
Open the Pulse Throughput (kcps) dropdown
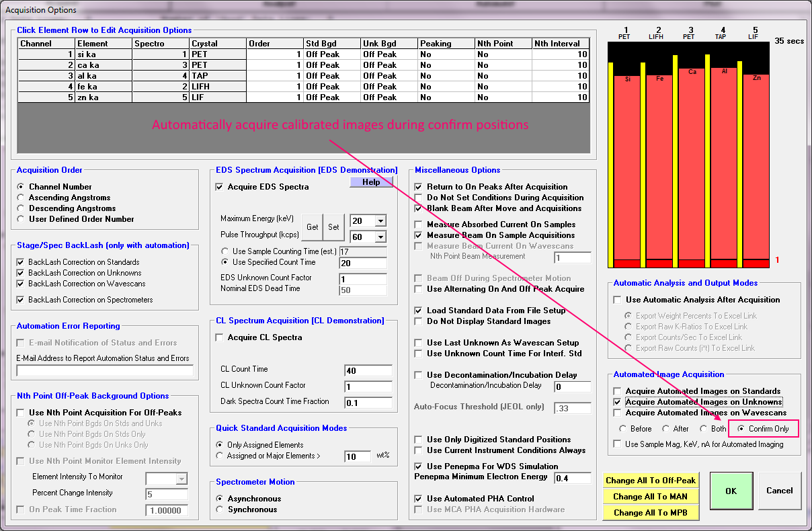(x=380, y=237)
